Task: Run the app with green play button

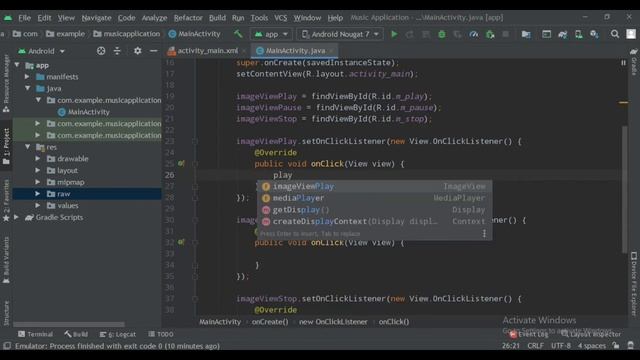Action: click(394, 34)
